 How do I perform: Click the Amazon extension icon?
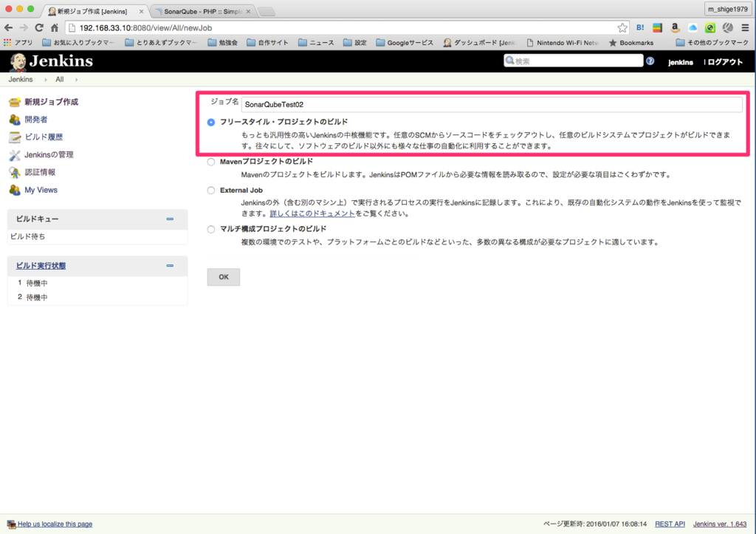pos(675,28)
